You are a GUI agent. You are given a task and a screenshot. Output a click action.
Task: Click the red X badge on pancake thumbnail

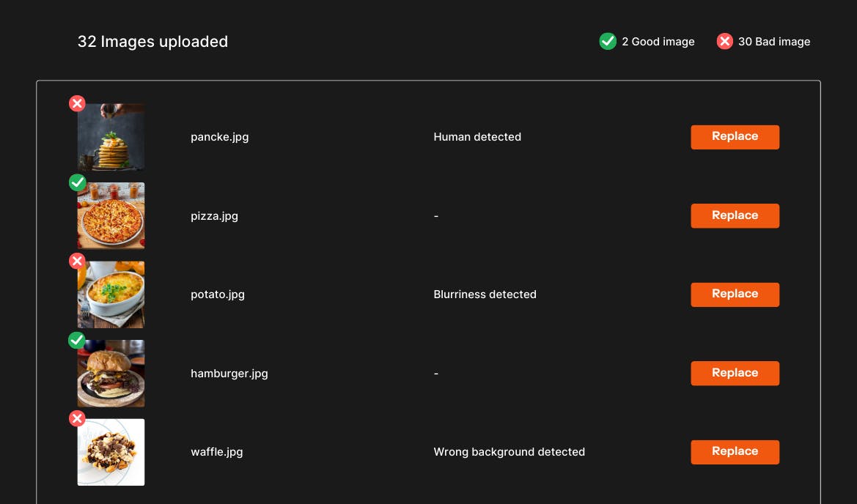click(77, 104)
